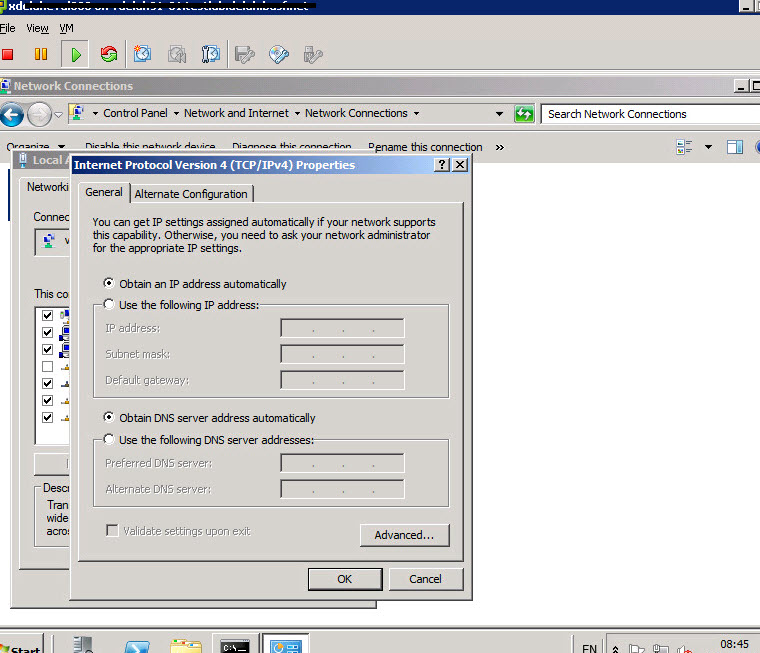Select Obtain DNS server address automatically
The image size is (760, 653).
point(109,417)
